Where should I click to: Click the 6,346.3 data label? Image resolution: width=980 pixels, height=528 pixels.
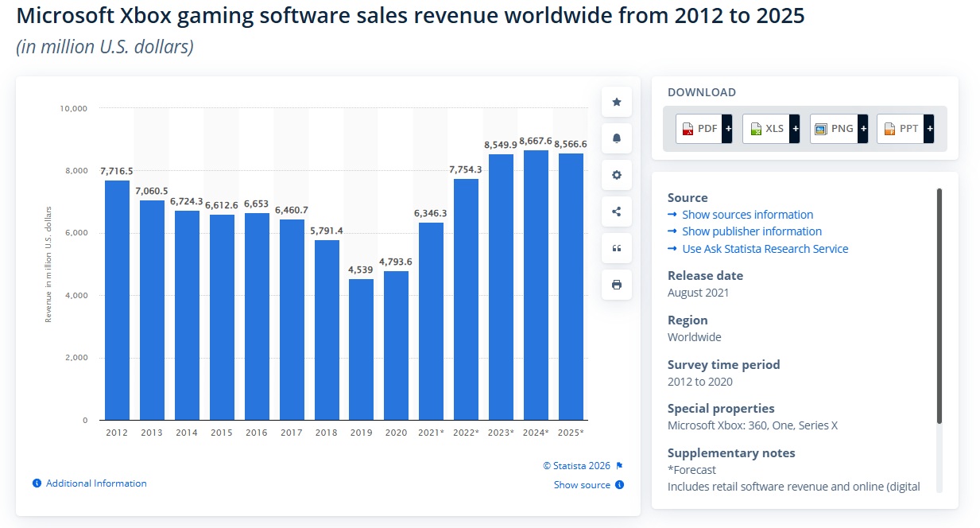[431, 213]
